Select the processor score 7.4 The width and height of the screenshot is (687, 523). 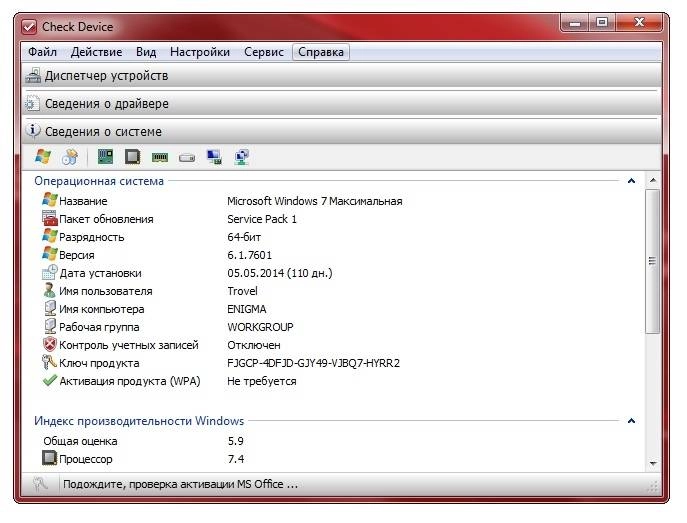click(x=236, y=459)
